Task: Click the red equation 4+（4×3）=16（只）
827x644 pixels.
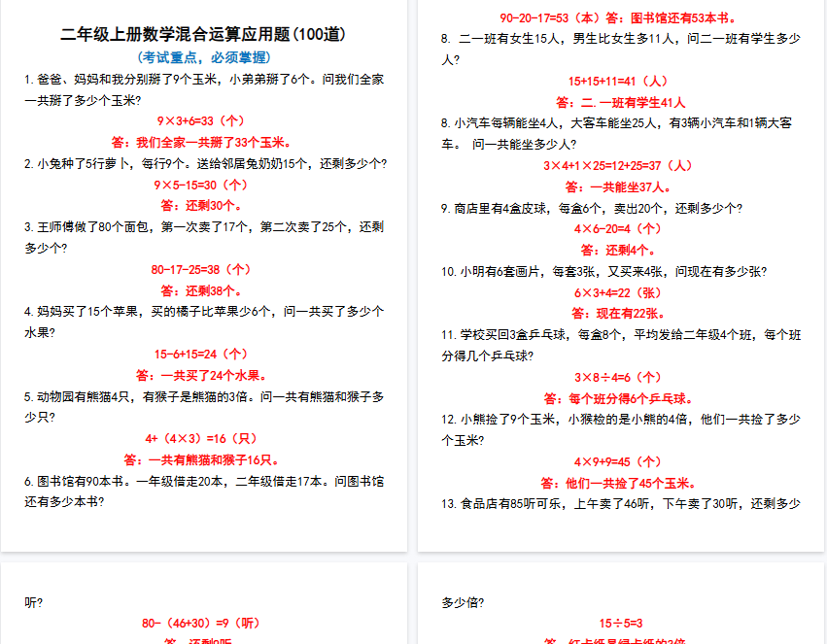Action: pyautogui.click(x=202, y=438)
